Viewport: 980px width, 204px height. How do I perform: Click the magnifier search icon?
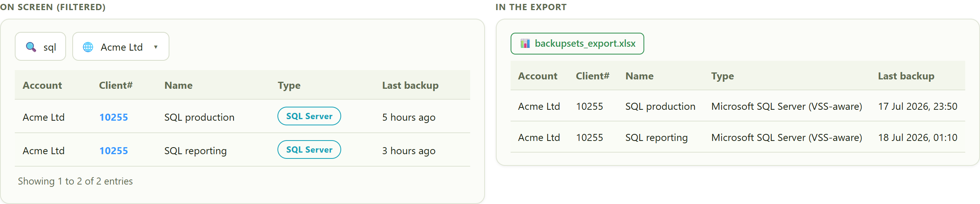point(31,47)
